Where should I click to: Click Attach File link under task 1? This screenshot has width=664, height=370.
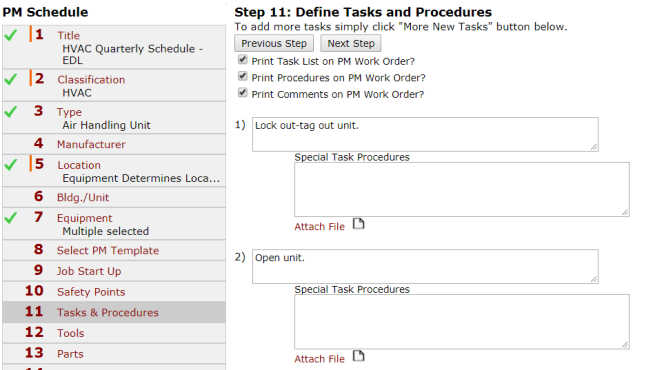coord(320,226)
